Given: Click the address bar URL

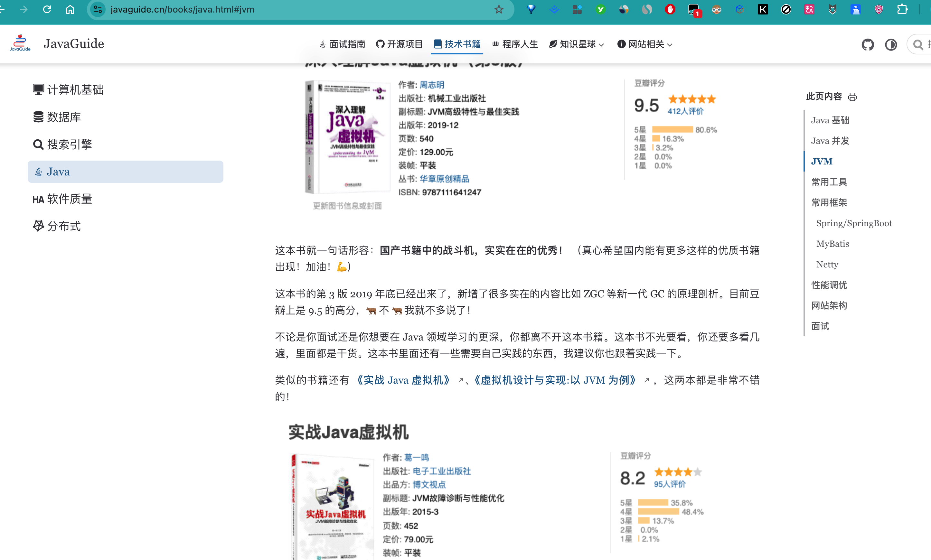Looking at the screenshot, I should [182, 9].
